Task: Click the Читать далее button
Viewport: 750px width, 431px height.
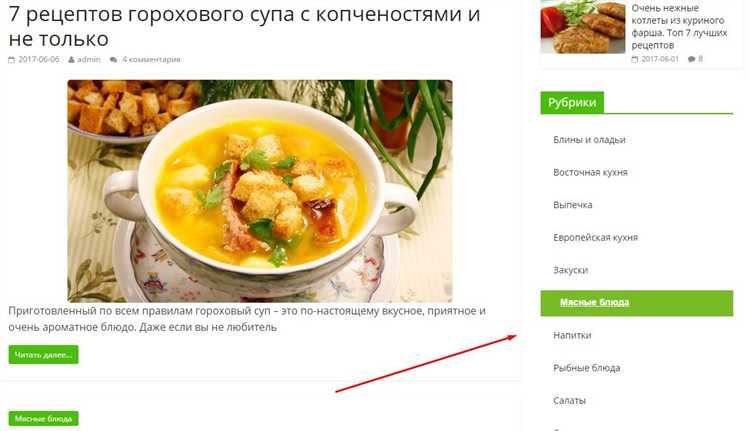Action: click(x=44, y=355)
